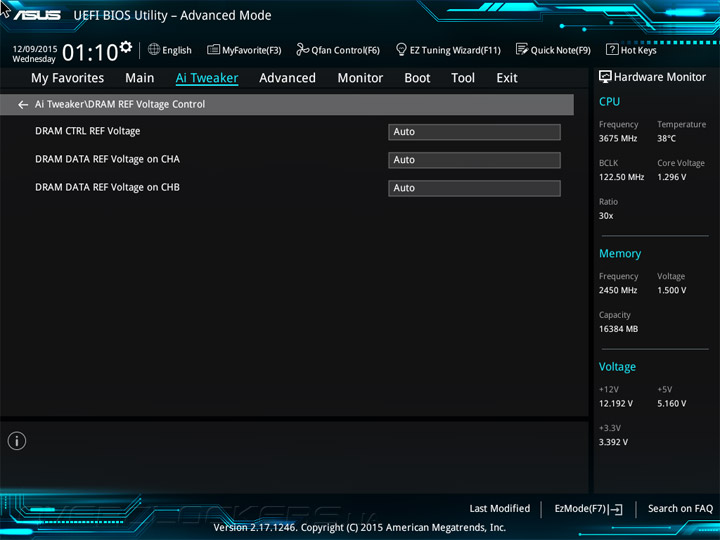Viewport: 720px width, 540px height.
Task: Click the 1.500 V memory voltage value
Action: (x=671, y=290)
